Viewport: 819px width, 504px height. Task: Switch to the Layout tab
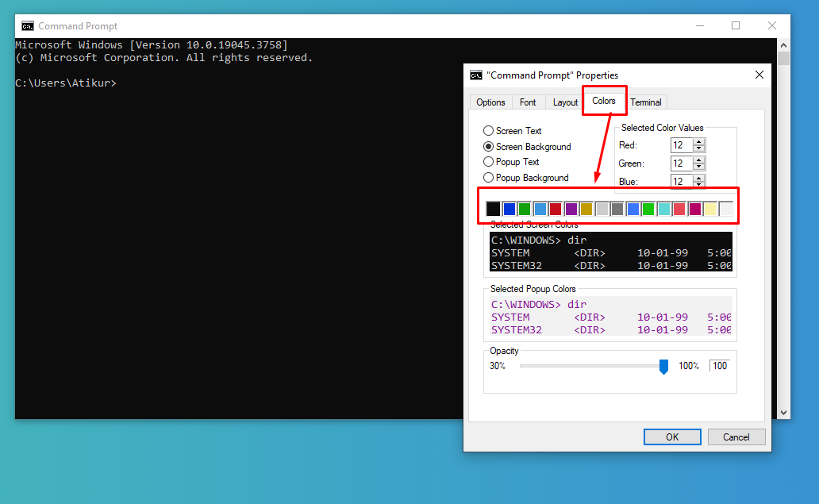coord(565,102)
